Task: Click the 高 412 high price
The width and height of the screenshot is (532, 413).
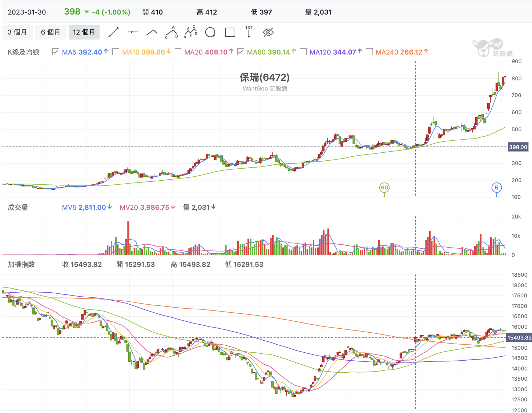Action: point(207,12)
